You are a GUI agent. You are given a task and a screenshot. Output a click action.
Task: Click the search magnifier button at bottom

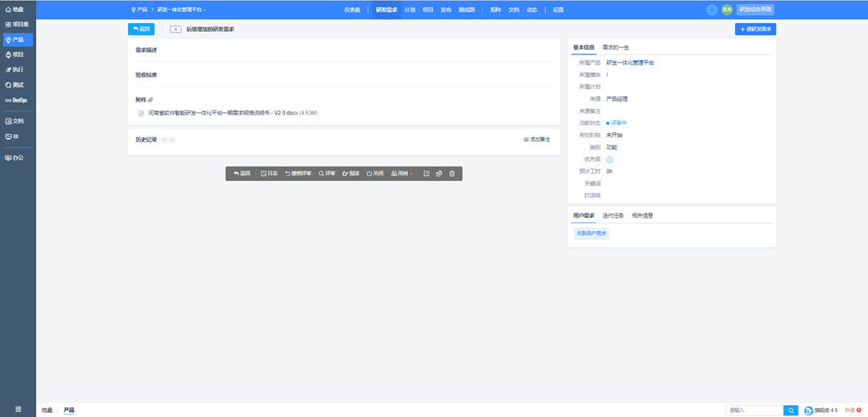click(x=791, y=411)
